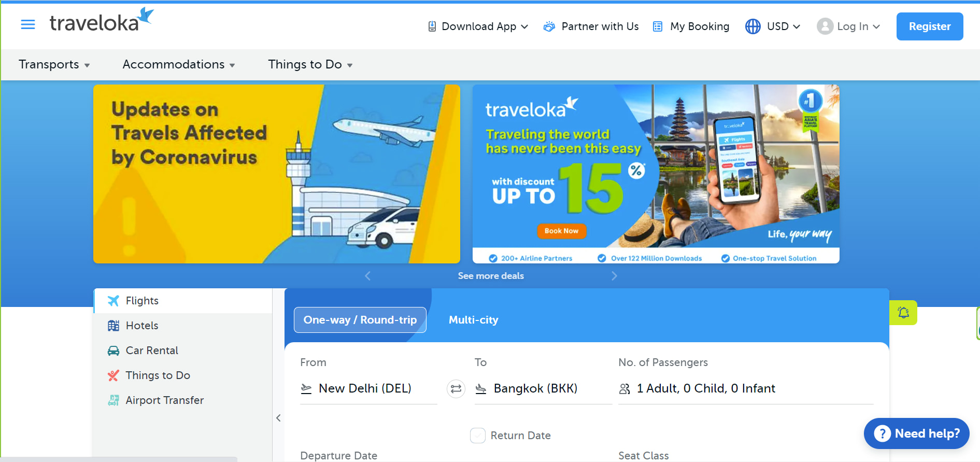Screen dimensions: 980x462
Task: Expand the Transports menu
Action: 54,64
